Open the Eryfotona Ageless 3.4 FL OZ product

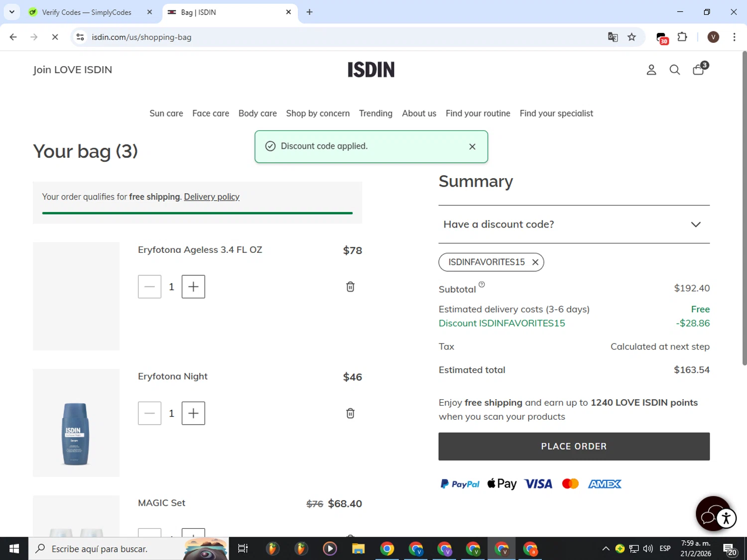point(200,250)
